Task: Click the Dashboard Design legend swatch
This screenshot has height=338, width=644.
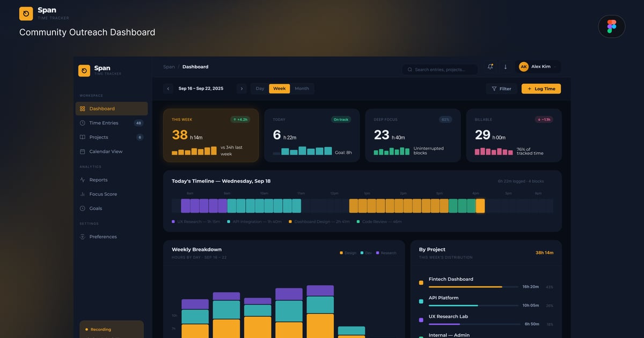Action: tap(290, 222)
